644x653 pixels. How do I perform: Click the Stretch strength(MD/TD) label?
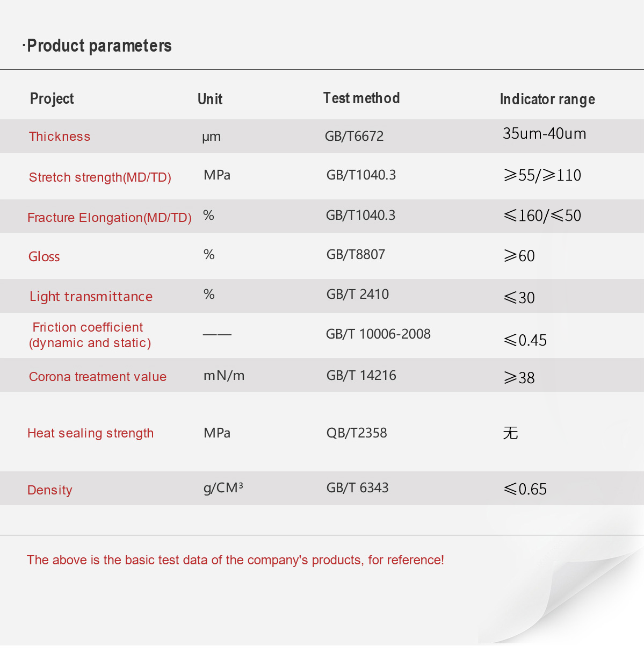tap(100, 177)
